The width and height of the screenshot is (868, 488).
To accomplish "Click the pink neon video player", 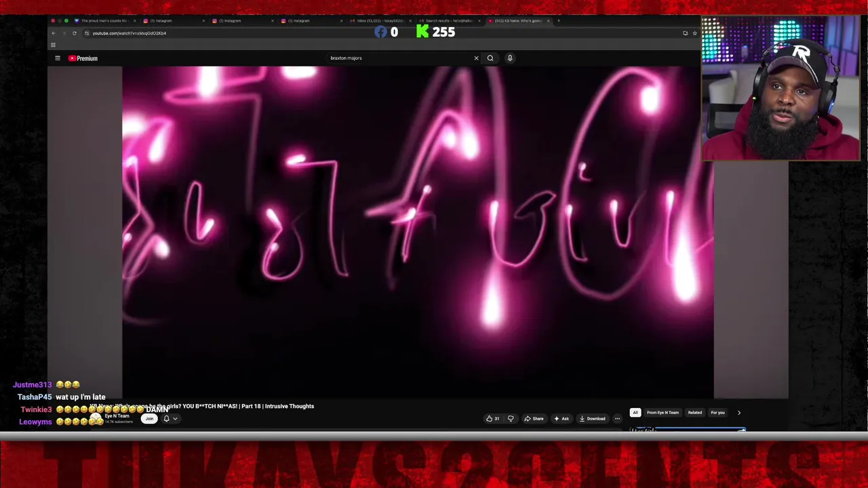I will point(418,232).
